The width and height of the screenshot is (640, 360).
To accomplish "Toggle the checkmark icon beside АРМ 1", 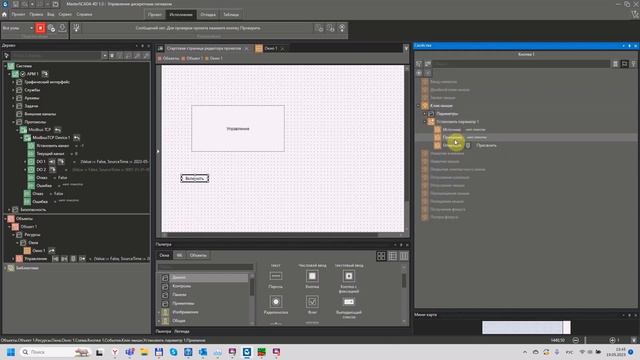I will [x=23, y=74].
